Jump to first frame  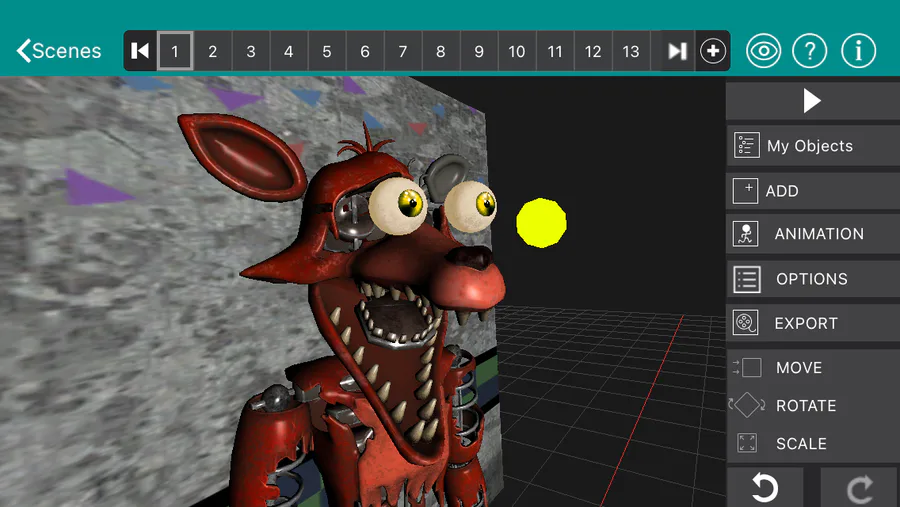[x=140, y=51]
